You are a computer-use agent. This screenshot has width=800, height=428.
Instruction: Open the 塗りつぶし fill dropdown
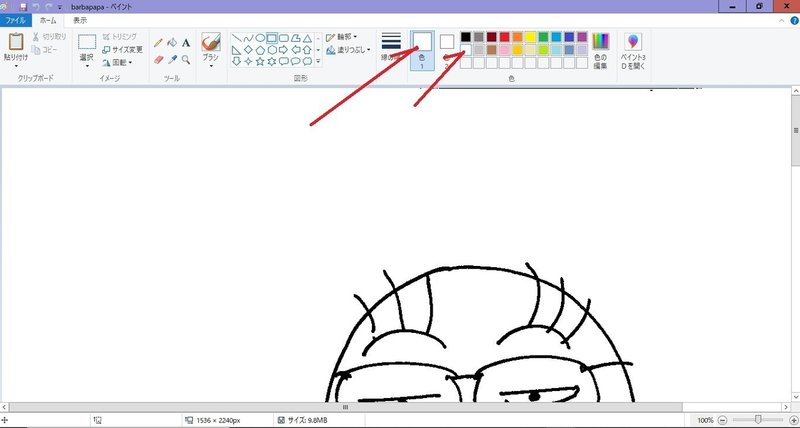pos(348,50)
